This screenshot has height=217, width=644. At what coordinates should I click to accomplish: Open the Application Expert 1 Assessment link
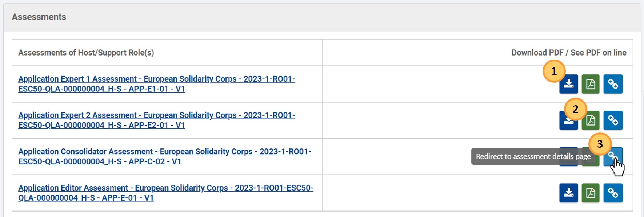(157, 84)
